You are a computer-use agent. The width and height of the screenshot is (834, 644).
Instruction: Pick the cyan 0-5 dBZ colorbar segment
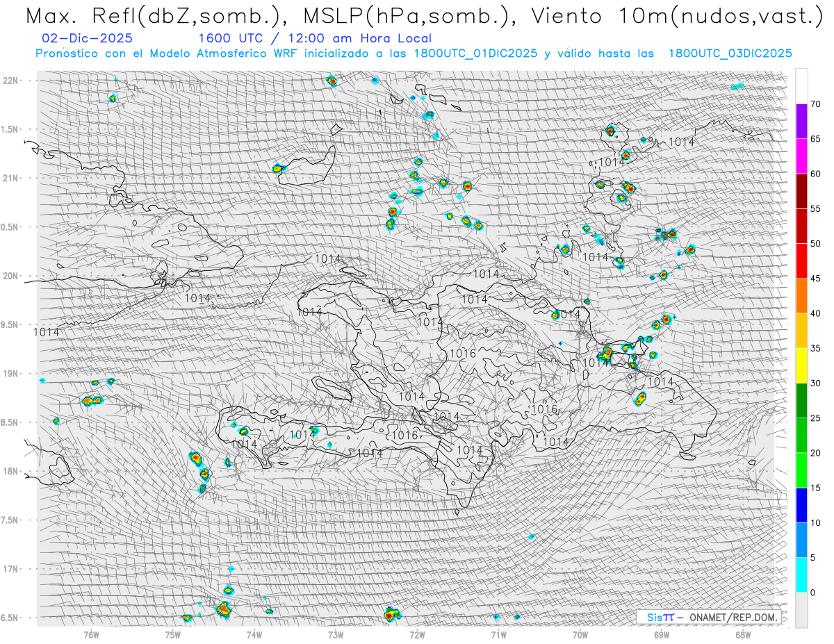(801, 575)
